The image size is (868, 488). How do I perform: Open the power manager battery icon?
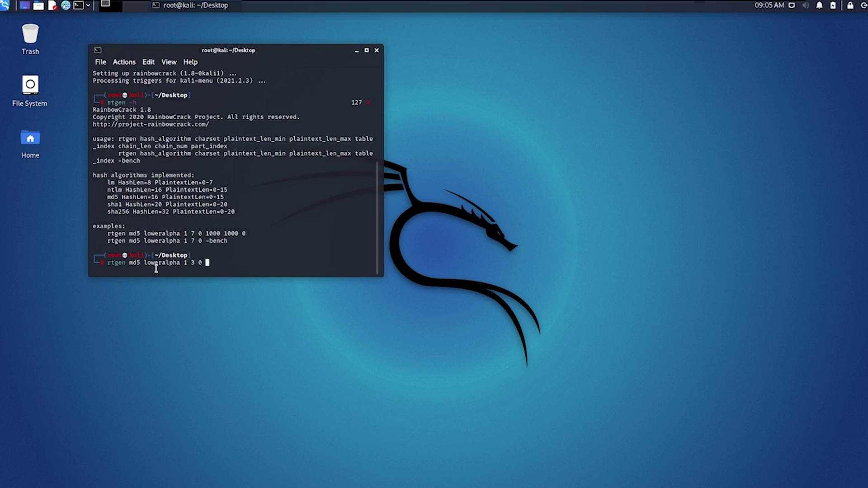pyautogui.click(x=833, y=5)
